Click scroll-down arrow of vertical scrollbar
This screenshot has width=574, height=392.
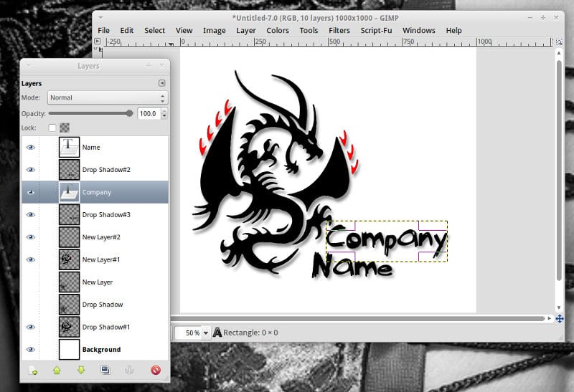[559, 307]
